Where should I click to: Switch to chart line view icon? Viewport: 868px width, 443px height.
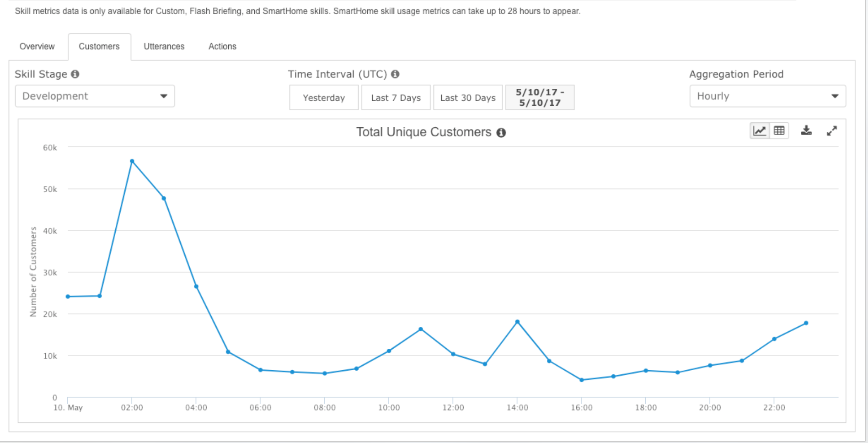(x=760, y=131)
